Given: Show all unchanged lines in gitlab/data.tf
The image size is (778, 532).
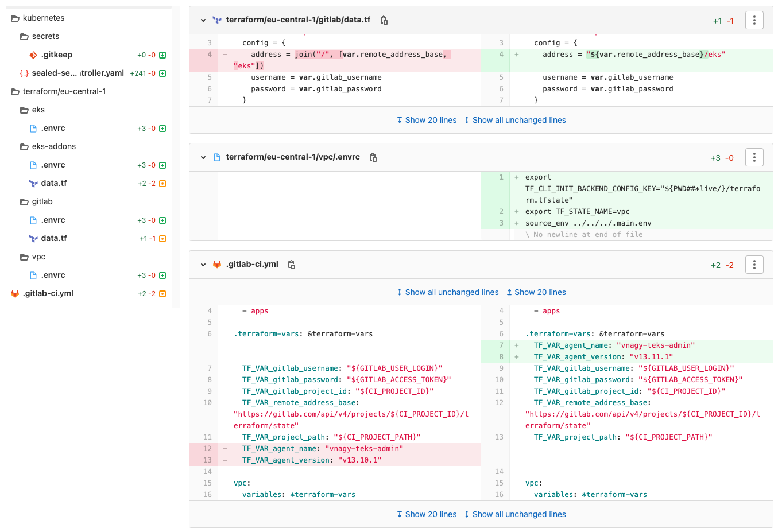Looking at the screenshot, I should click(514, 119).
